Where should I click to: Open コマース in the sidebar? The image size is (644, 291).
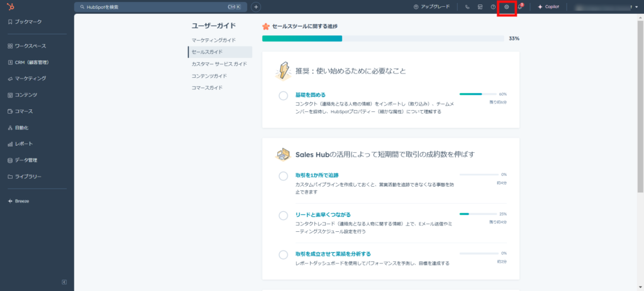click(20, 111)
